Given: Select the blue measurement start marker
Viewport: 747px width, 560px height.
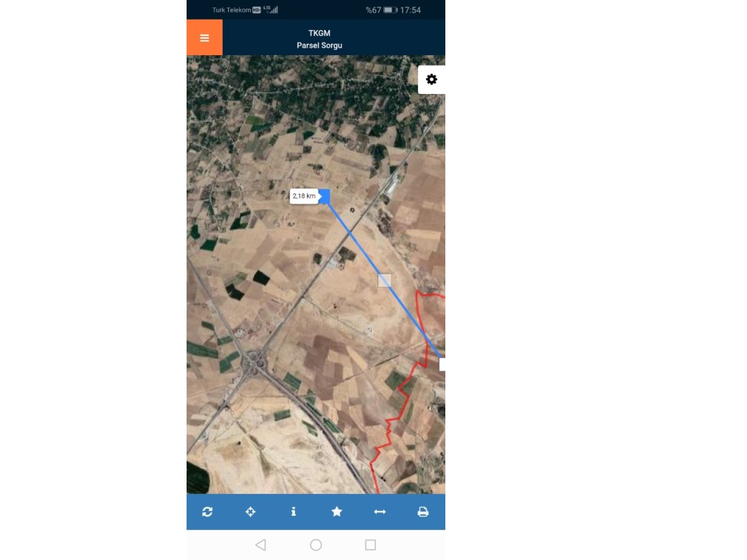Looking at the screenshot, I should click(x=325, y=196).
